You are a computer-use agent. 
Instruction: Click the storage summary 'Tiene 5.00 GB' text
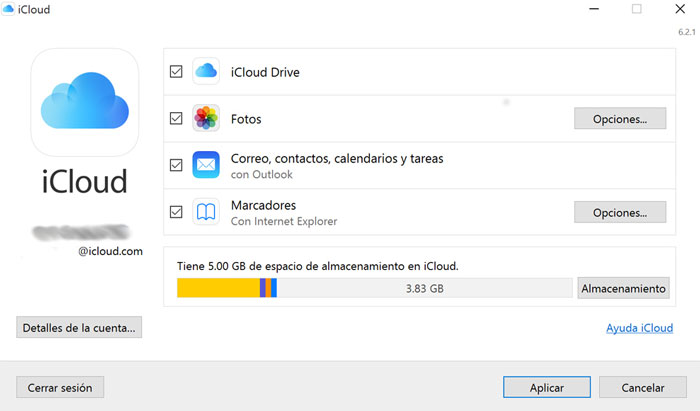318,266
